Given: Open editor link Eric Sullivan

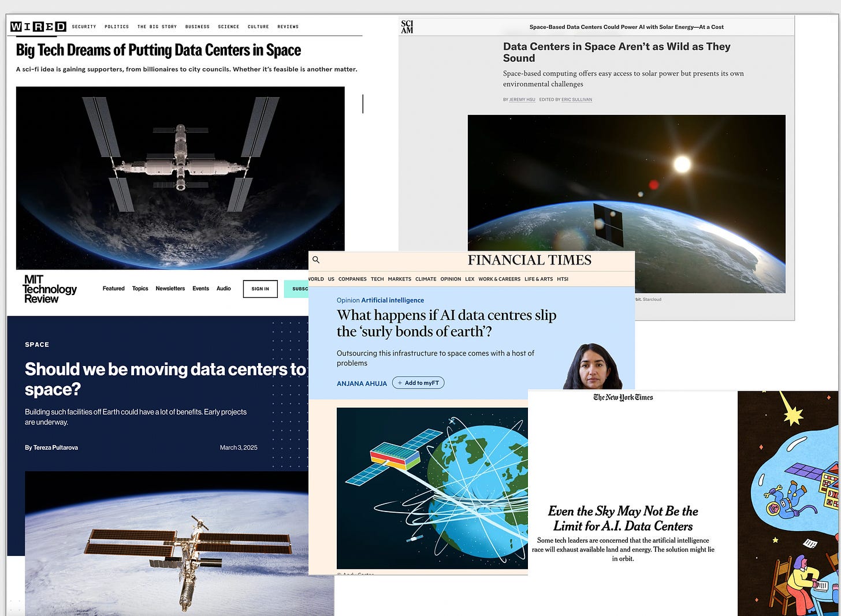Looking at the screenshot, I should click(x=576, y=100).
